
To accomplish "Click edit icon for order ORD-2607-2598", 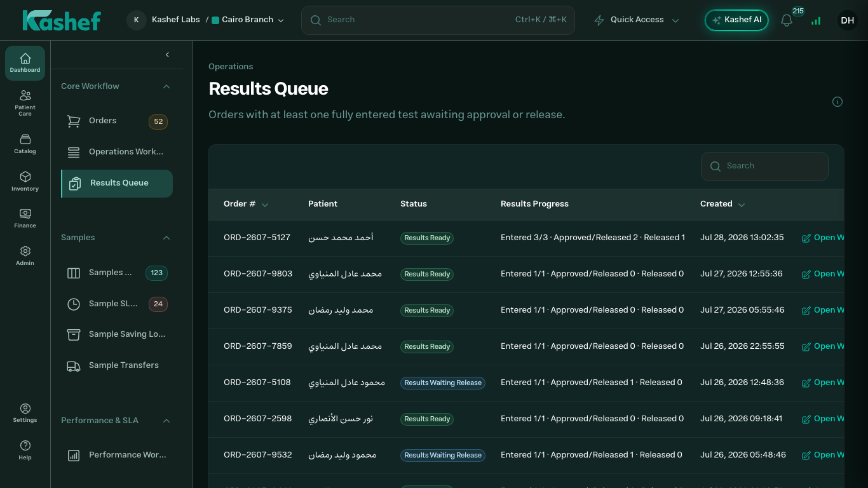I will pos(806,419).
